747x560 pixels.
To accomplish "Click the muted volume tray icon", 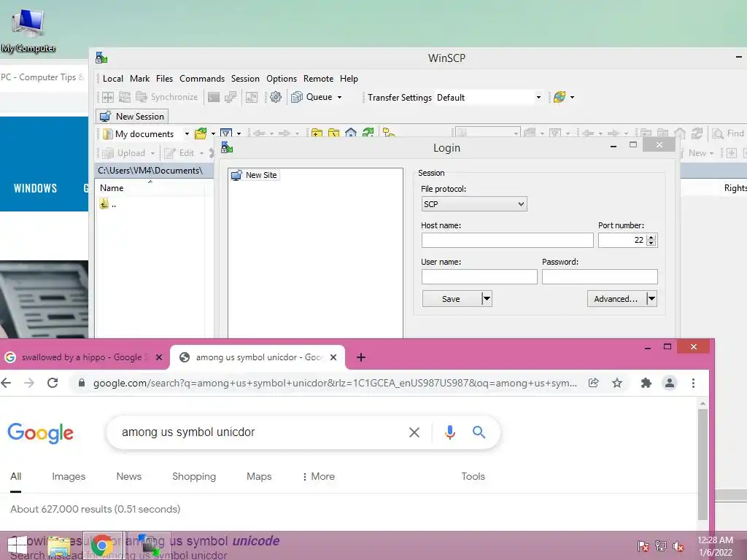I will 678,546.
